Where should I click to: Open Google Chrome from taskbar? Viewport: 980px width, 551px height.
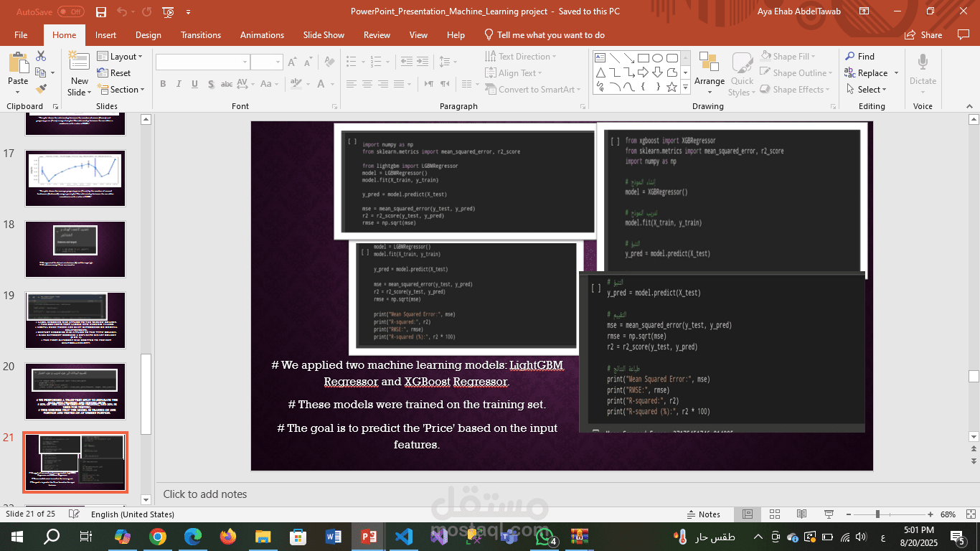(x=158, y=536)
